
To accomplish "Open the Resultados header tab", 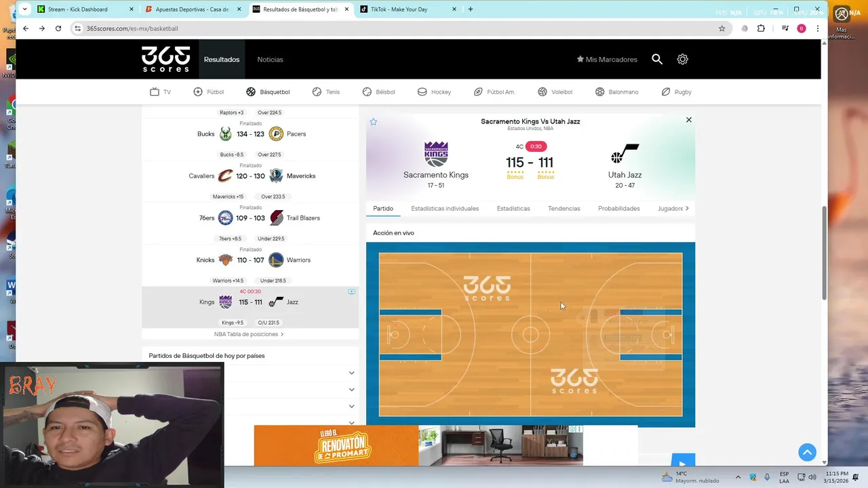I will point(222,60).
